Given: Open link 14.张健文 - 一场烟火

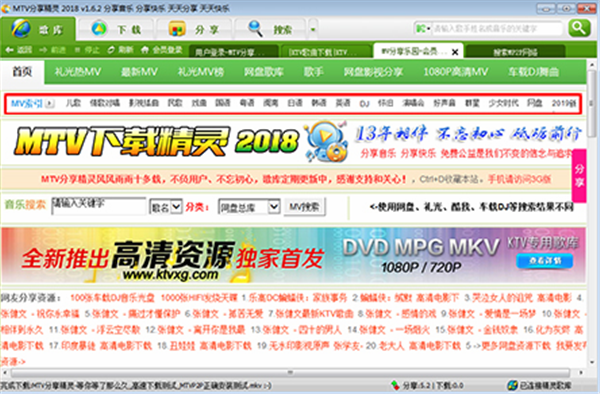Looking at the screenshot, I should (x=389, y=329).
